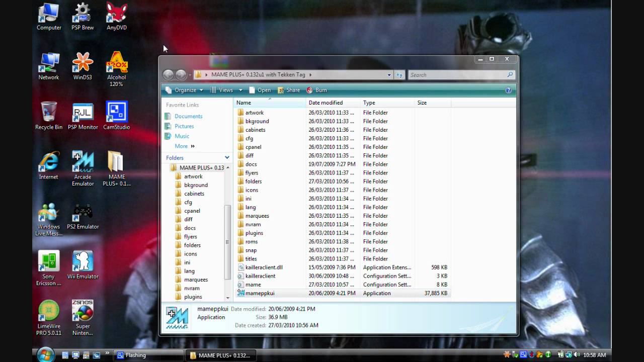Launch CamStudio desktop shortcut
Image resolution: width=644 pixels, height=362 pixels.
(x=117, y=116)
